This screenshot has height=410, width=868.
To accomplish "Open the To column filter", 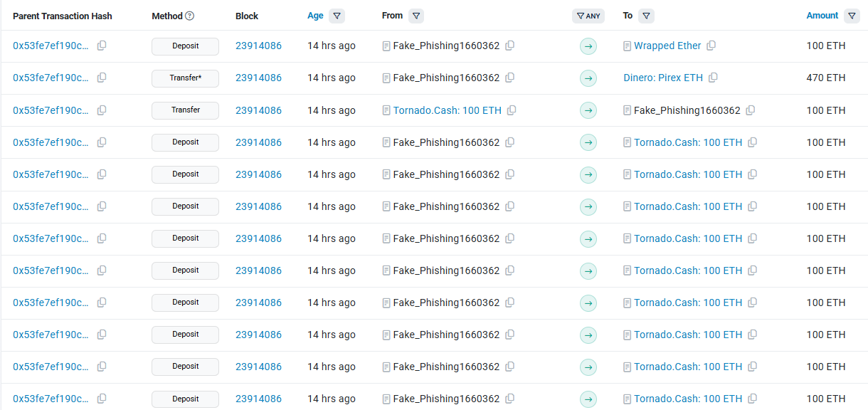I will coord(646,16).
